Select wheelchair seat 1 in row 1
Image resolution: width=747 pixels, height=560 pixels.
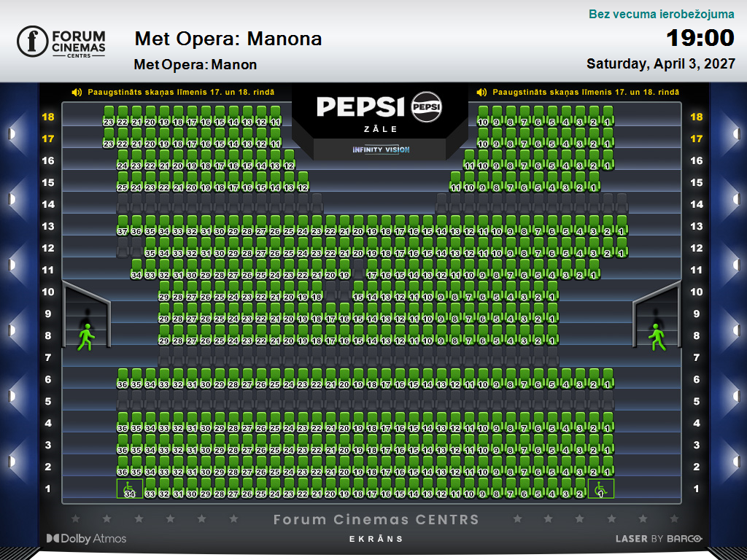601,489
